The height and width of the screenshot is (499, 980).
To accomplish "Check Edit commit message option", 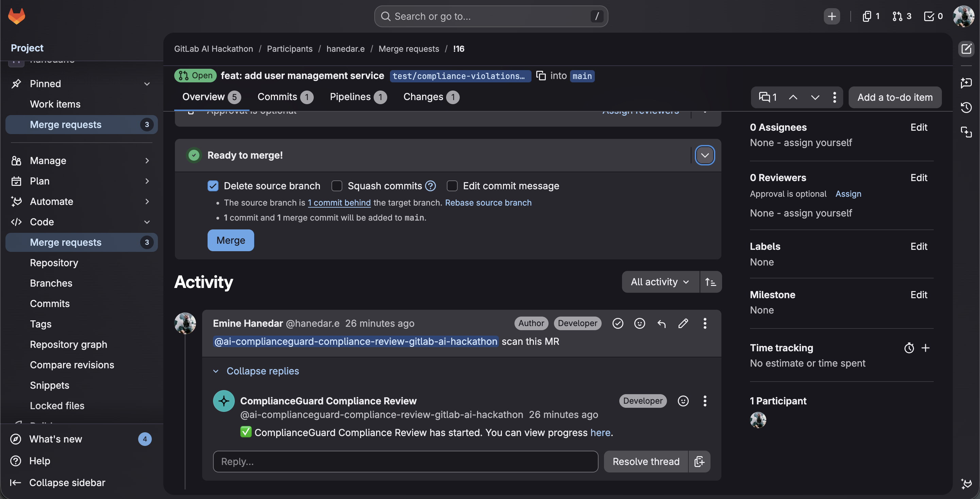I will [452, 186].
